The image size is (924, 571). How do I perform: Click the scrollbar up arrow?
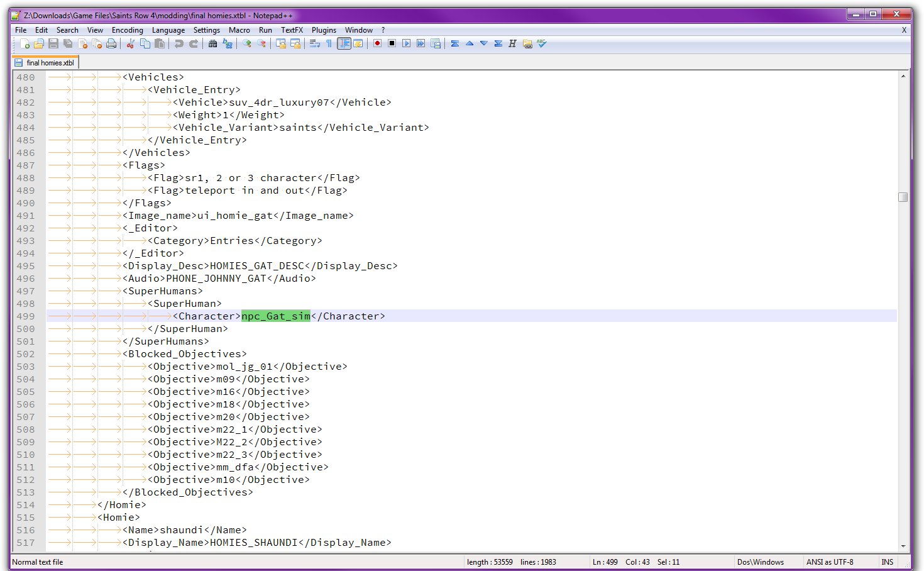[903, 76]
